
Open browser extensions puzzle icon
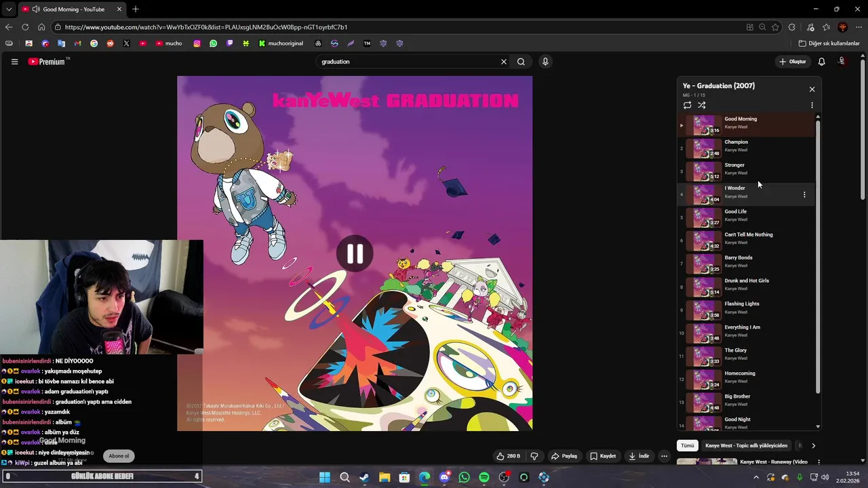click(x=791, y=27)
